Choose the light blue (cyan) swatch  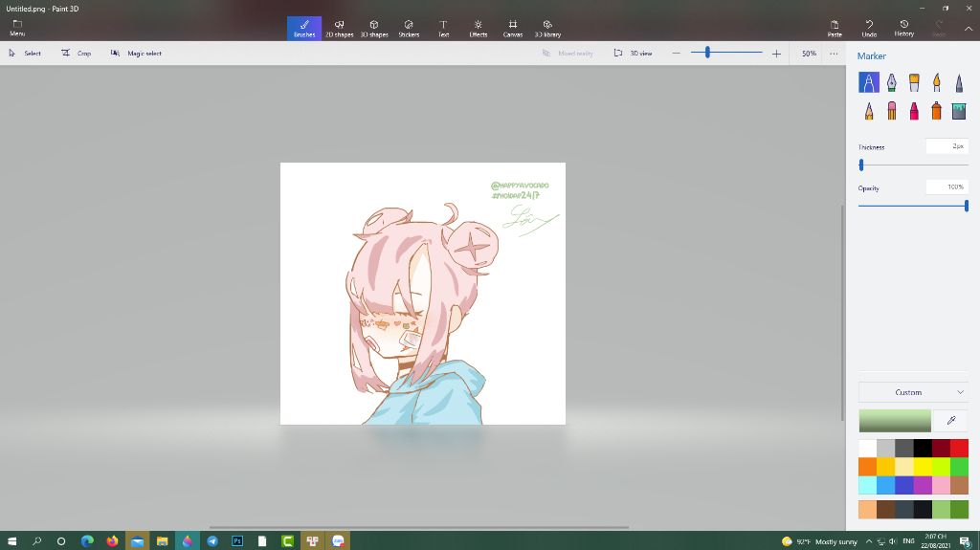click(x=867, y=485)
